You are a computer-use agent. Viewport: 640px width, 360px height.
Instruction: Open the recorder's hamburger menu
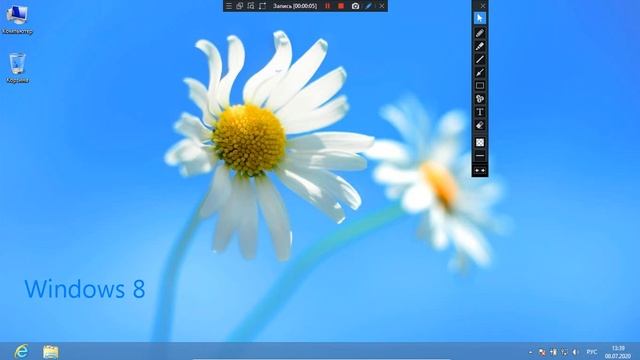(229, 6)
